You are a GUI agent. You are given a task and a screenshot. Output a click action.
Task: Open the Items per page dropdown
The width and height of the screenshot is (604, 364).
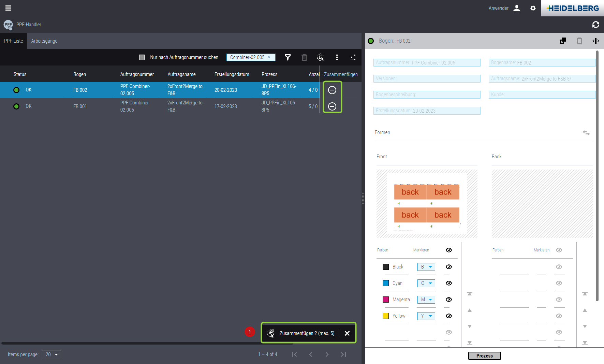[51, 354]
